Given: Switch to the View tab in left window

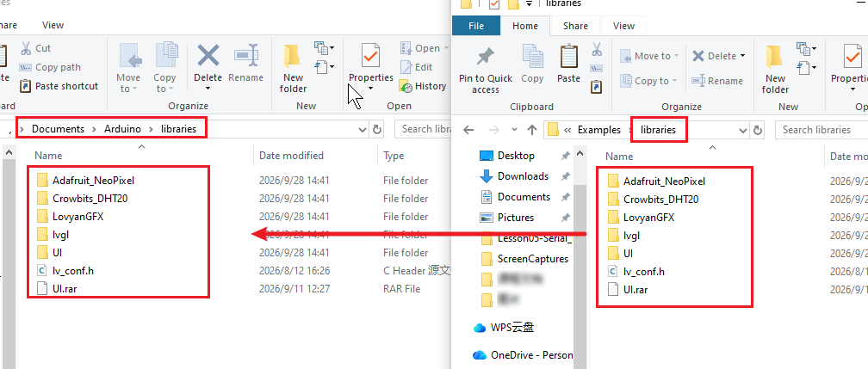Looking at the screenshot, I should [53, 25].
